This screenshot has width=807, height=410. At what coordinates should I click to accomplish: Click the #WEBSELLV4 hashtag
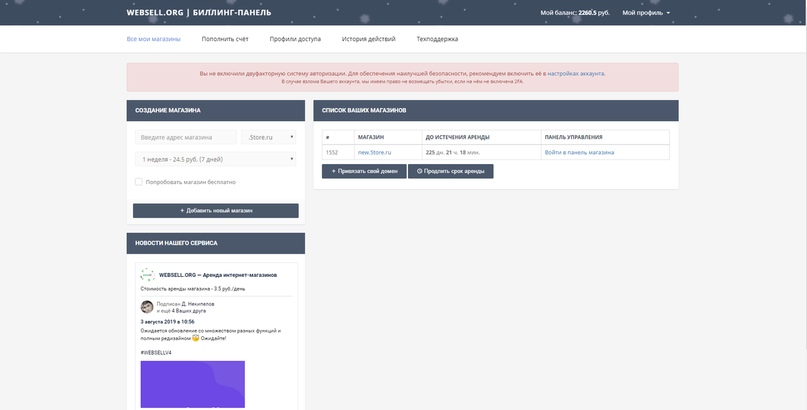pyautogui.click(x=156, y=353)
